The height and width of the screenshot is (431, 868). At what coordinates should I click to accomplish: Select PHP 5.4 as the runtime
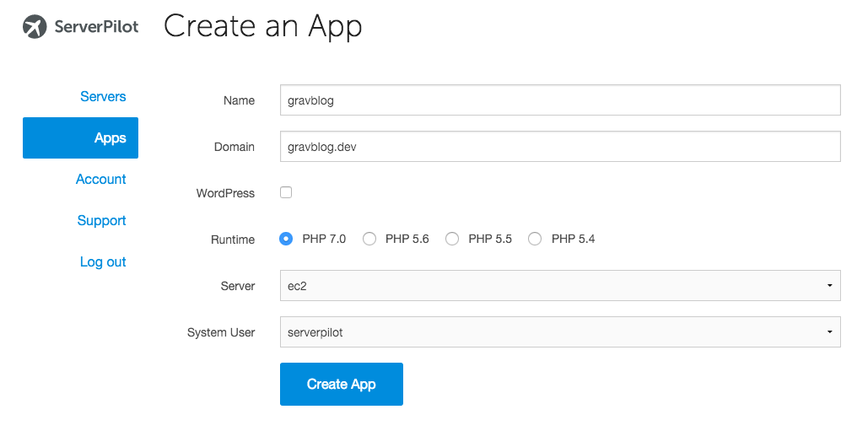(x=535, y=239)
